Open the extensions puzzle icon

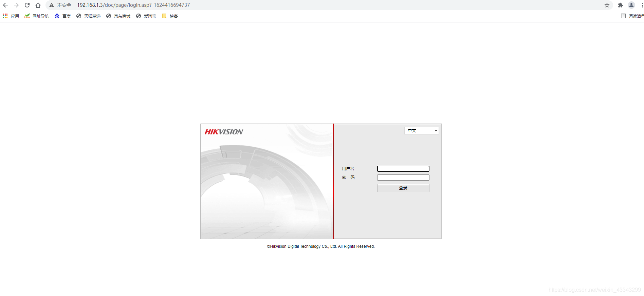coord(621,5)
